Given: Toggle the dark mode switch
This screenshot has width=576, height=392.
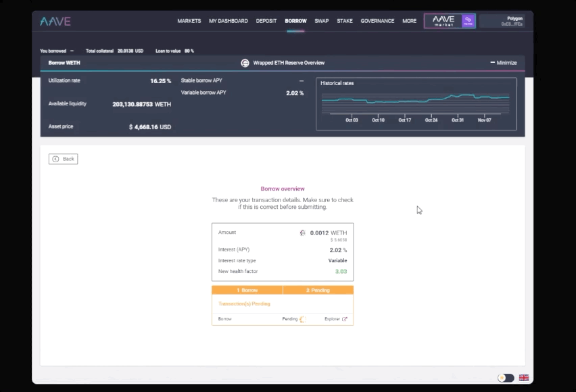Looking at the screenshot, I should point(506,378).
